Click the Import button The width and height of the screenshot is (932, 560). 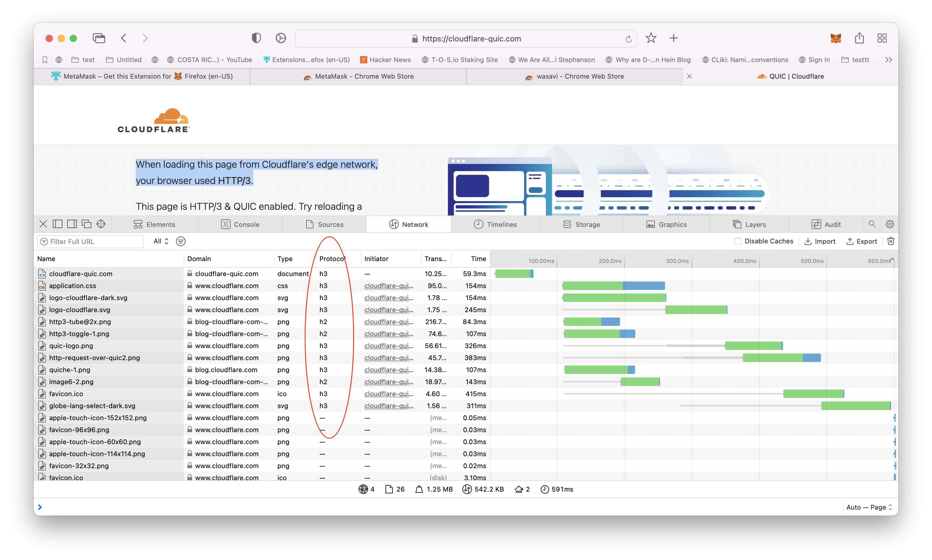click(x=819, y=241)
